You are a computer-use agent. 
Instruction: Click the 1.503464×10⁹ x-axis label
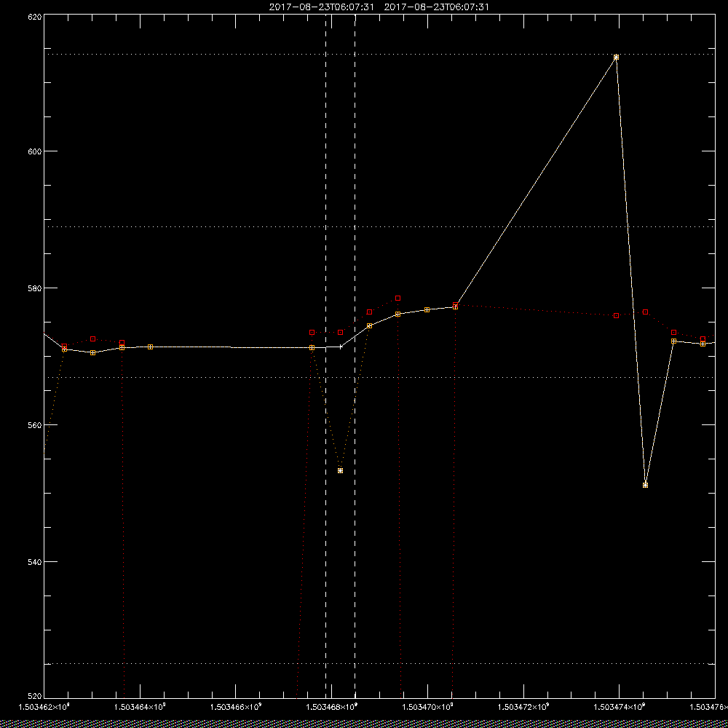[x=140, y=707]
